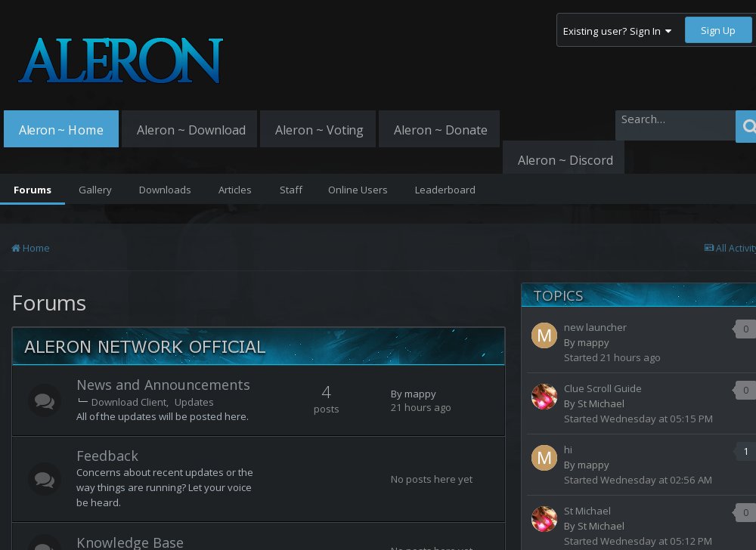Switch to the Leaderboard tab

pos(445,190)
